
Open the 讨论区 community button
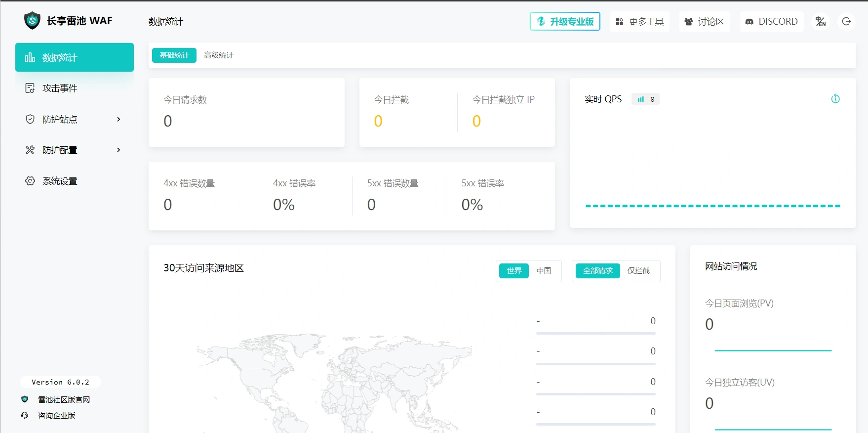pyautogui.click(x=705, y=21)
